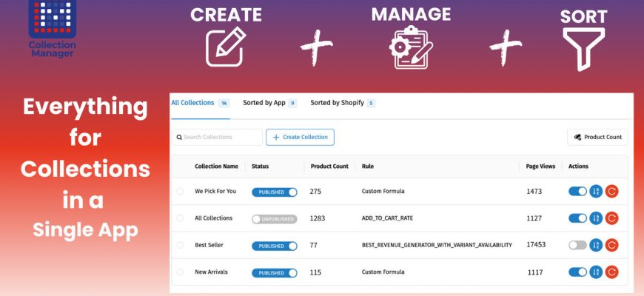Open sort options for Best Seller
The height and width of the screenshot is (296, 644).
(x=596, y=245)
